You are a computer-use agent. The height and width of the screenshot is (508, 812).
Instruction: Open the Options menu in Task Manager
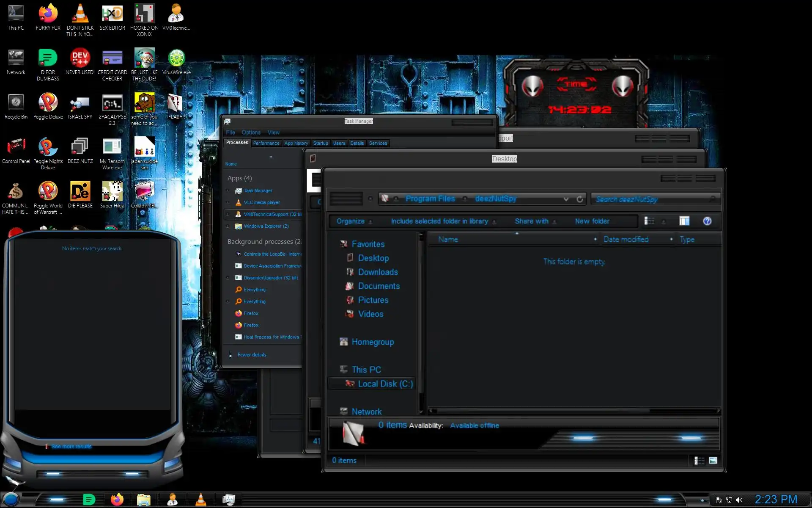pos(251,133)
